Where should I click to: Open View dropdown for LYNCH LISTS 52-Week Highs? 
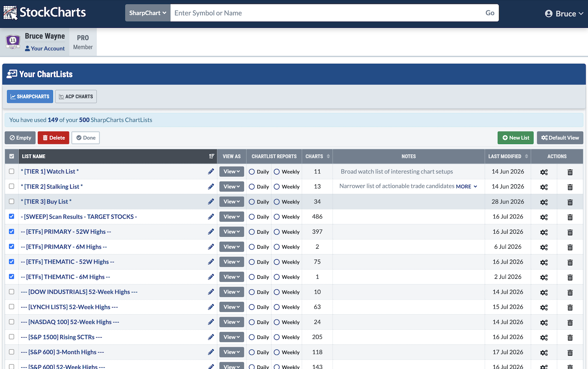click(x=232, y=307)
